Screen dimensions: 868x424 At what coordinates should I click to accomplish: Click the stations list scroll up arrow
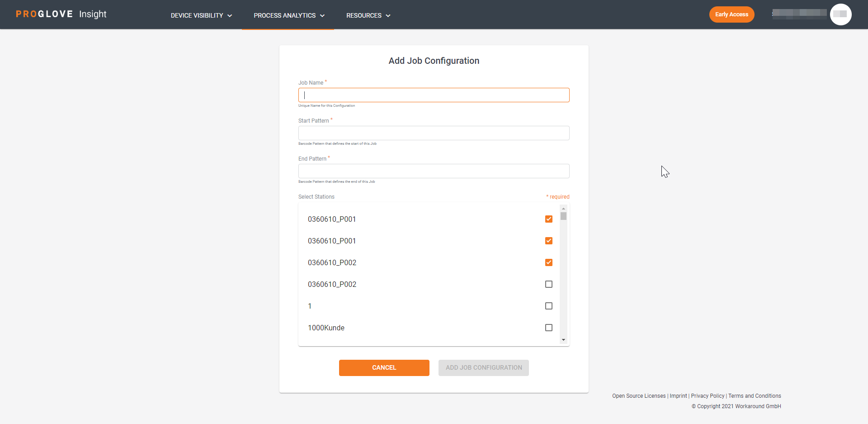click(x=563, y=208)
